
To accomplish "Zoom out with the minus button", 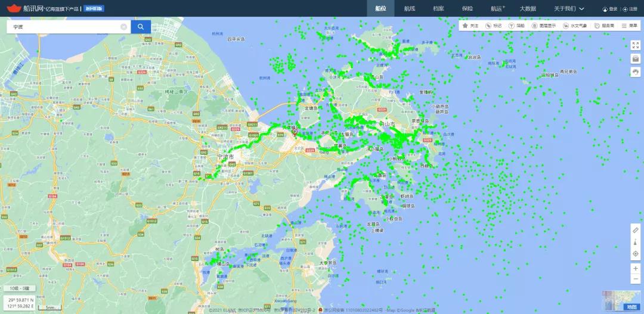I will click(636, 281).
